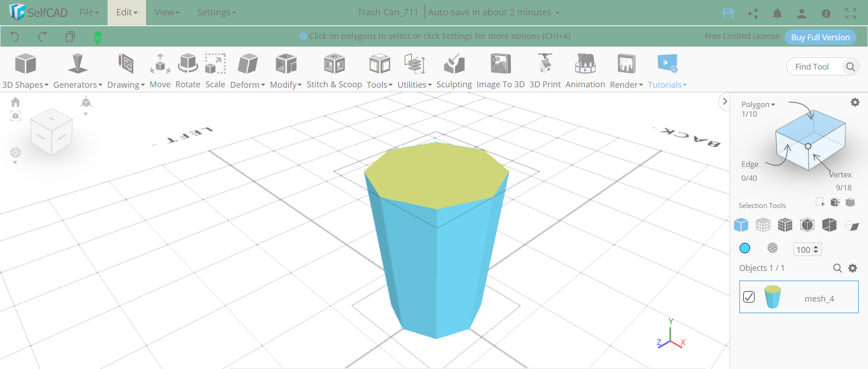Share the Trash Can_711 project
Image resolution: width=868 pixels, height=369 pixels.
tap(753, 14)
